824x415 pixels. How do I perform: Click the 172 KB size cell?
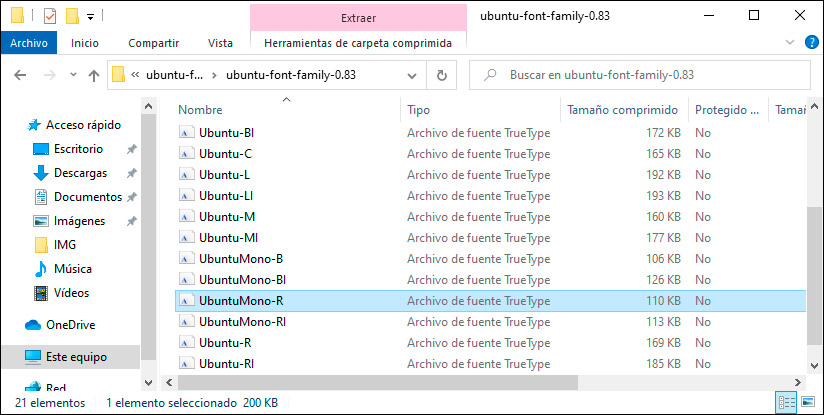663,133
